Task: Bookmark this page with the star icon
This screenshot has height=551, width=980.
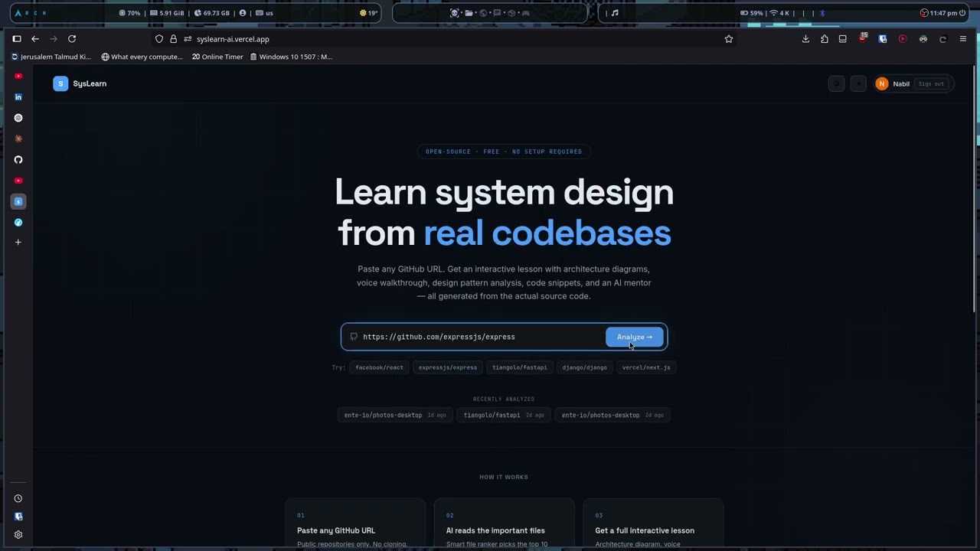Action: point(729,39)
